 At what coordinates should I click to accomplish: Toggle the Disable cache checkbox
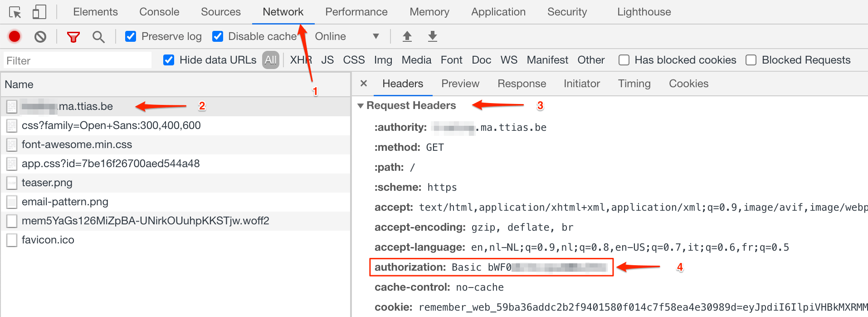pos(218,36)
